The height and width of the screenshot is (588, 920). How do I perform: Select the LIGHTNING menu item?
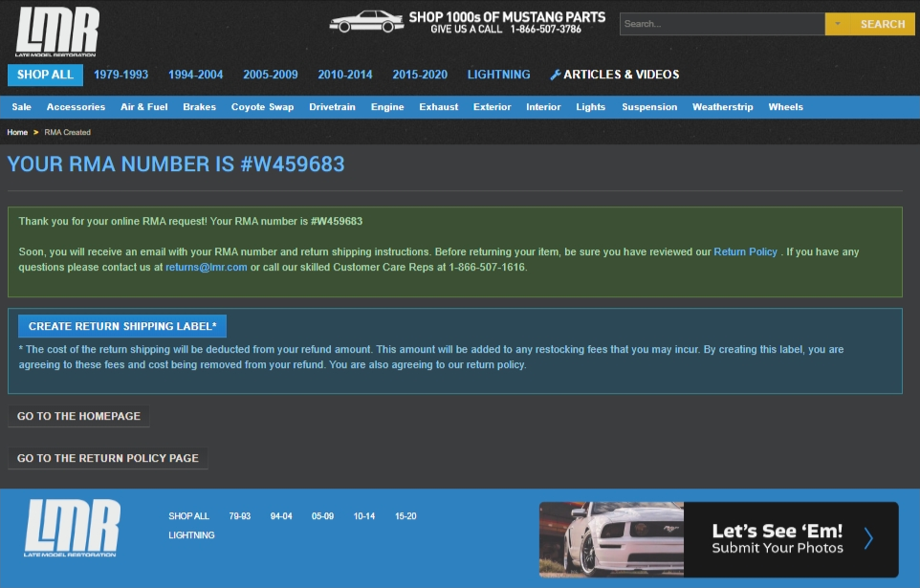(500, 74)
